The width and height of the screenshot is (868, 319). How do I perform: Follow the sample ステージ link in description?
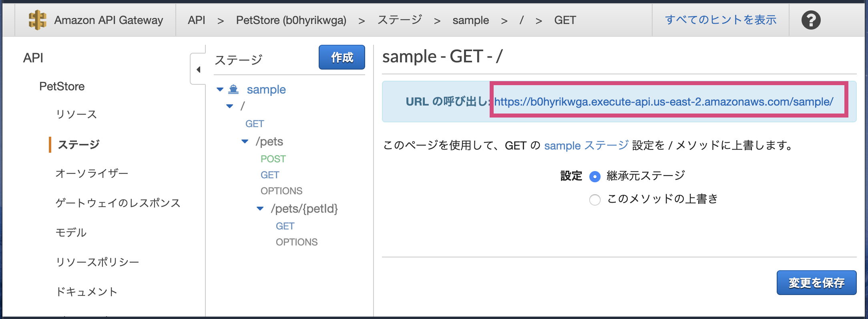pyautogui.click(x=586, y=145)
